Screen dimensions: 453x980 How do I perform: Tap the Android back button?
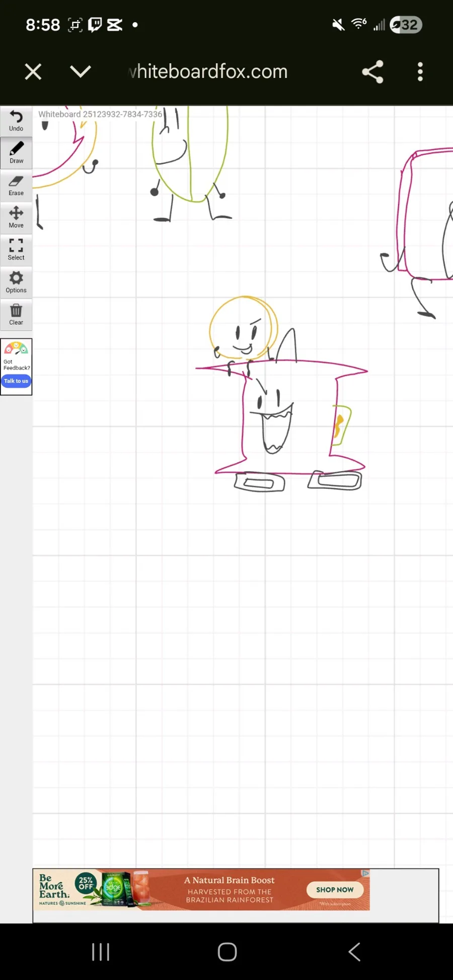[354, 952]
